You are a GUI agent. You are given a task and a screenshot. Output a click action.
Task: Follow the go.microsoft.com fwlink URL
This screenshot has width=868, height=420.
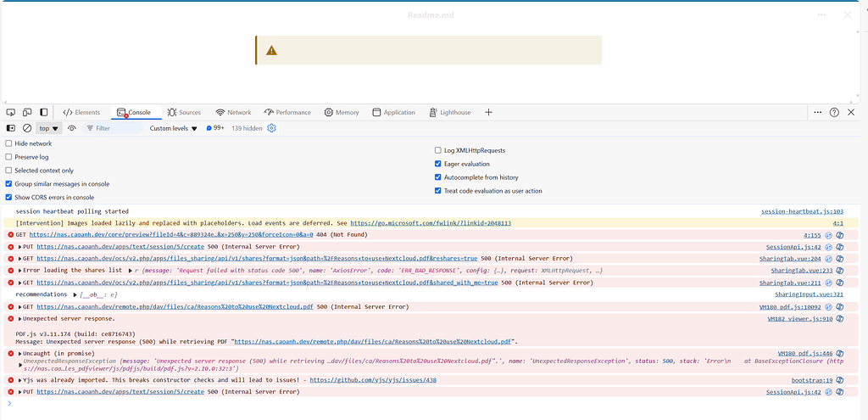pos(431,223)
